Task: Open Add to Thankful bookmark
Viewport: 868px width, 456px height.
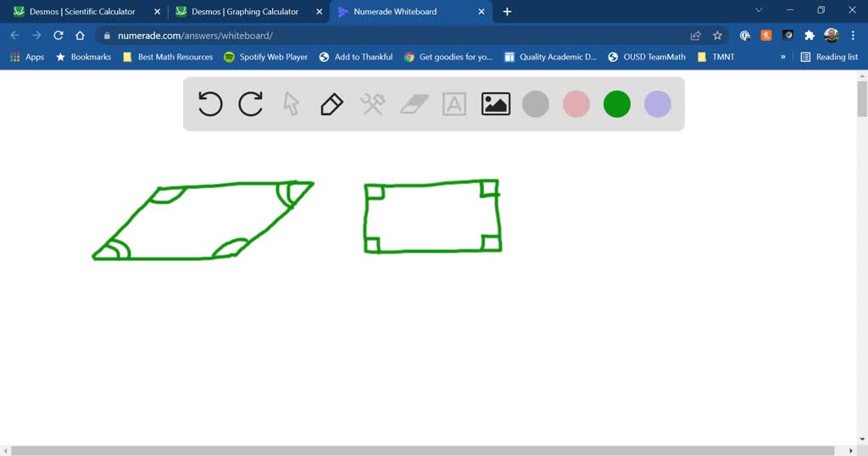Action: (x=357, y=57)
